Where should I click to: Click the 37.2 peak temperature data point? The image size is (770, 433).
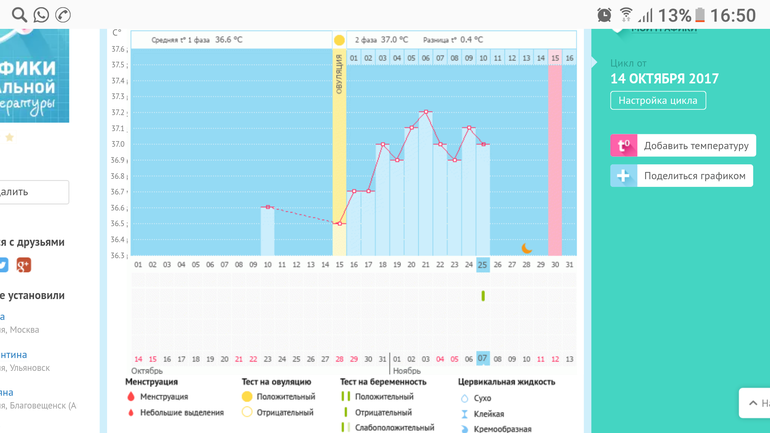pyautogui.click(x=425, y=112)
